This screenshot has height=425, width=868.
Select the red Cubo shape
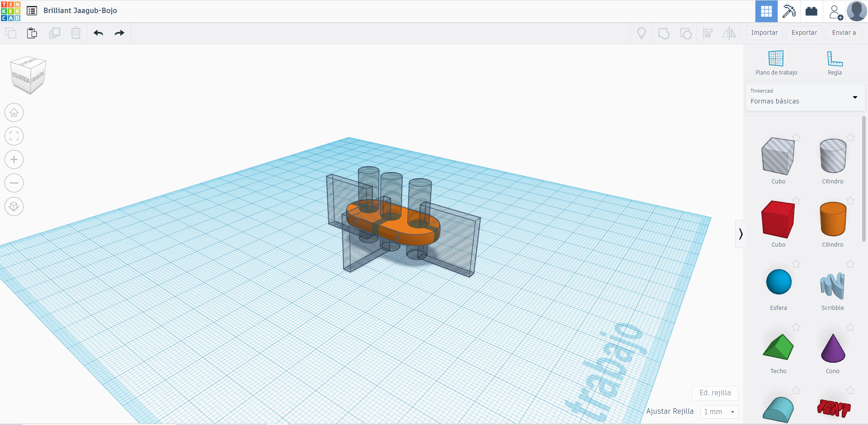click(x=778, y=220)
